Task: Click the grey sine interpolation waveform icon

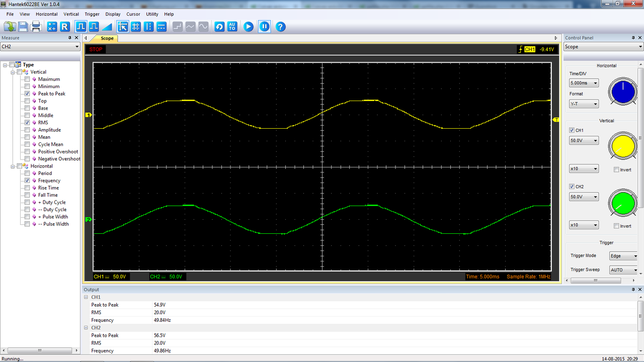Action: pyautogui.click(x=203, y=27)
